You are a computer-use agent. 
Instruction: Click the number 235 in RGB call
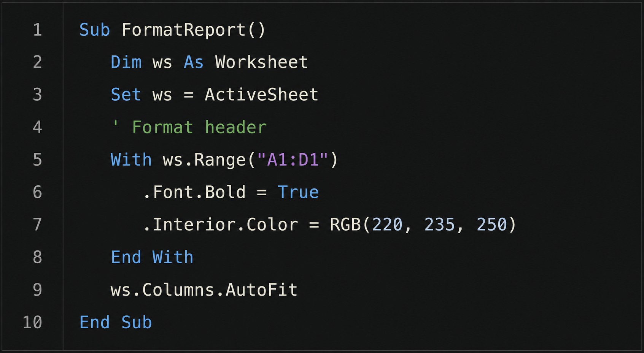(439, 225)
